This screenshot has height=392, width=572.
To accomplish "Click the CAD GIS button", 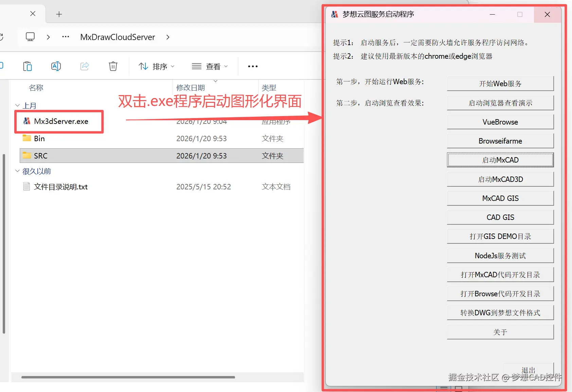I will point(500,217).
